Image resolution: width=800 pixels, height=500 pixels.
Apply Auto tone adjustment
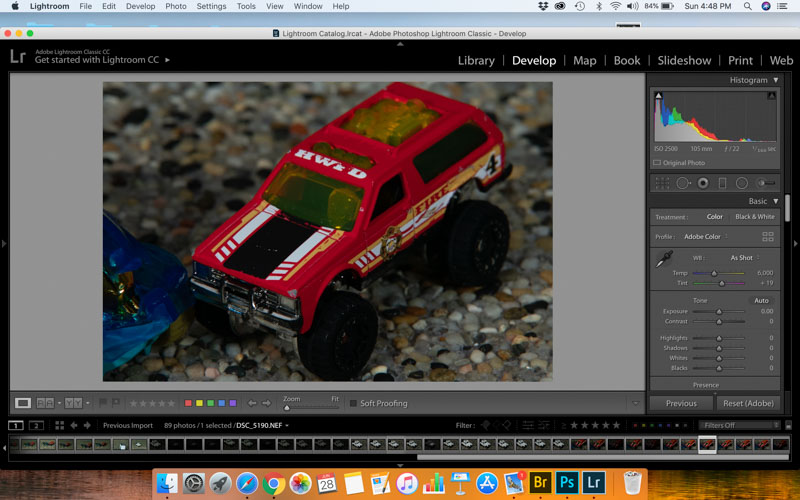(x=761, y=301)
